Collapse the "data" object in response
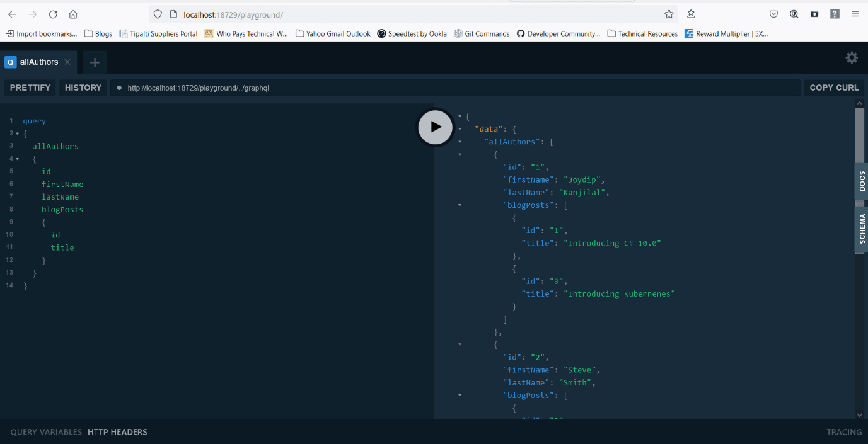 coord(460,129)
